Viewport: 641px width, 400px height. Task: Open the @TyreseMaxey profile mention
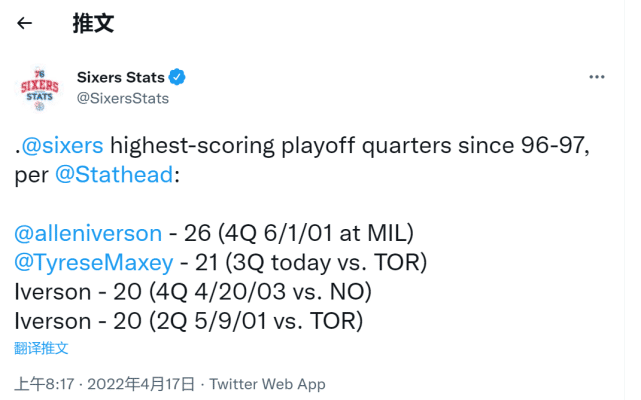coord(94,263)
